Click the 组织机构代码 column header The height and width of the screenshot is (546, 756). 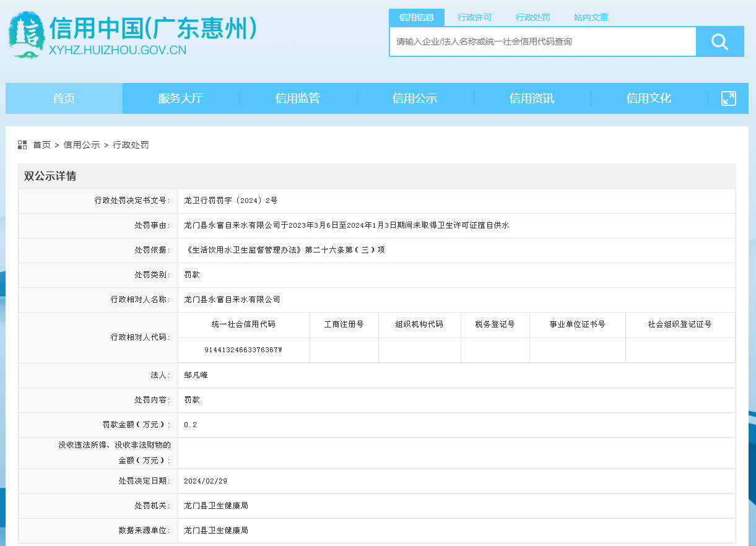pyautogui.click(x=419, y=324)
